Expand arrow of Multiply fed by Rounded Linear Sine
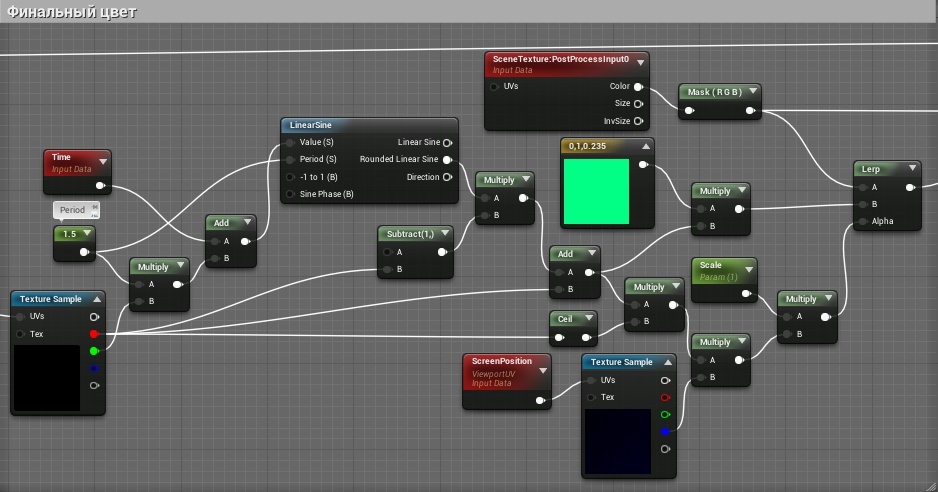 click(x=526, y=179)
